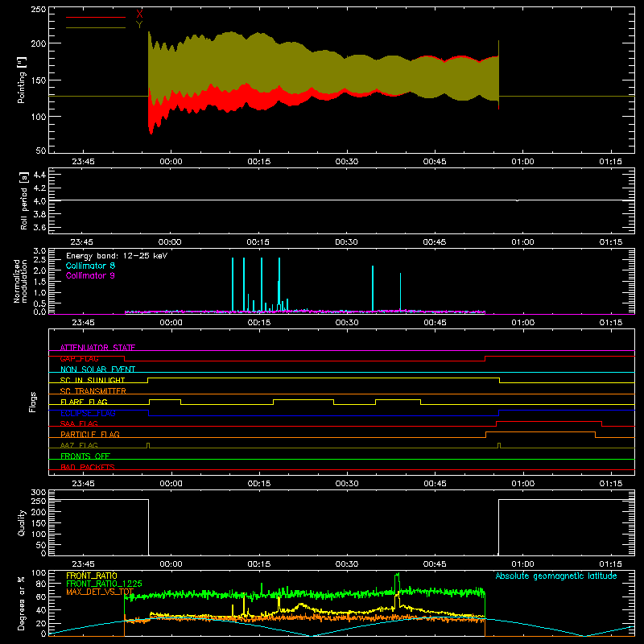Click the 'Degrees or %' axis title
The image size is (644, 644).
coord(22,603)
